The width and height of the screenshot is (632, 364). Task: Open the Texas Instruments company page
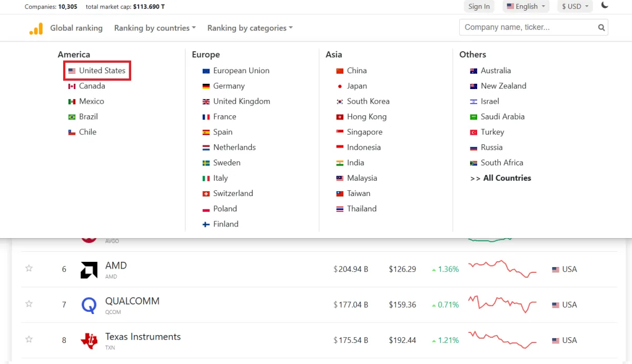pyautogui.click(x=143, y=337)
